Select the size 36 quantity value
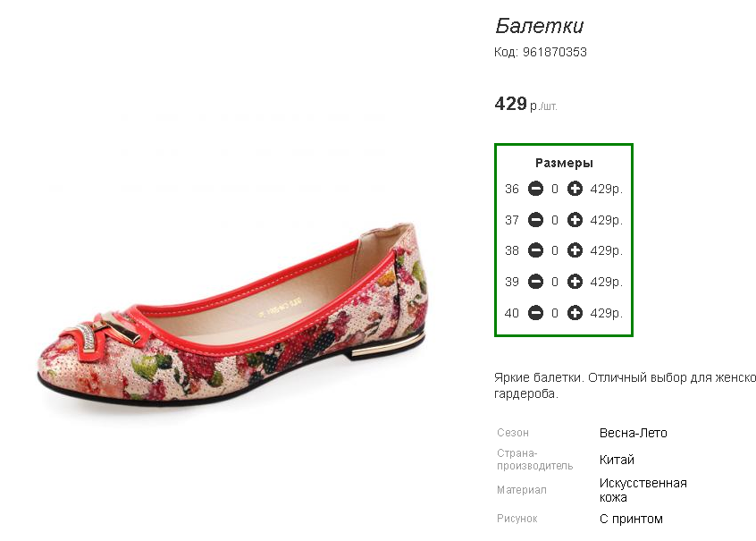 [554, 189]
